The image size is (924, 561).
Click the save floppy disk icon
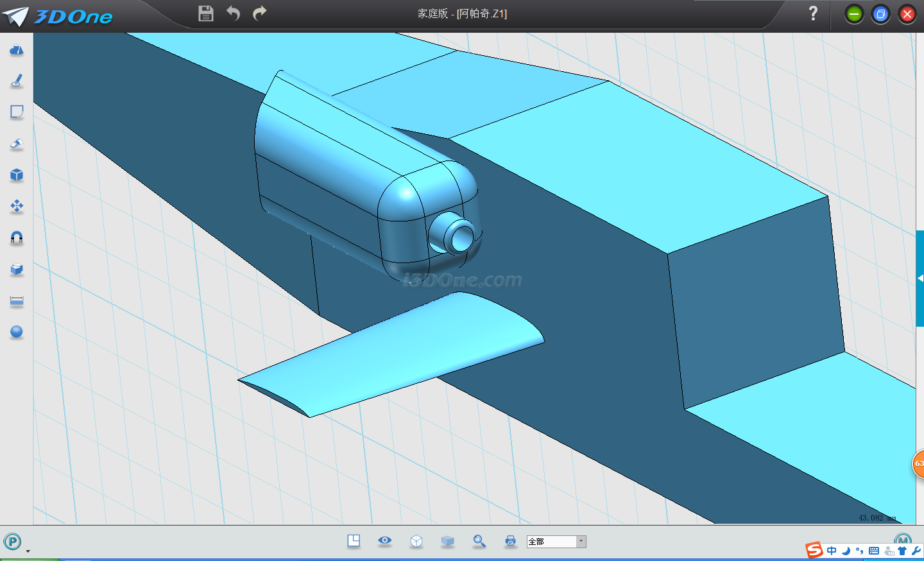tap(205, 13)
